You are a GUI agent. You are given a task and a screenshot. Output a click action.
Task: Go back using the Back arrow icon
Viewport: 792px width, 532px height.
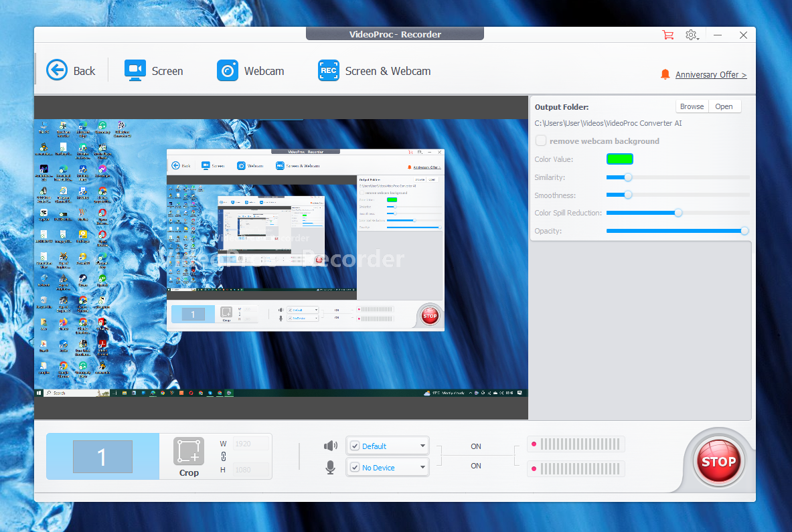coord(56,70)
